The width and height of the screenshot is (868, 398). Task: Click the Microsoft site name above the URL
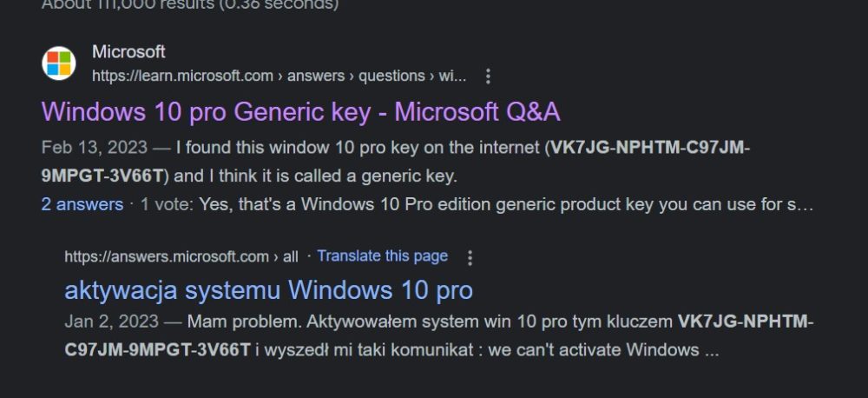coord(128,52)
